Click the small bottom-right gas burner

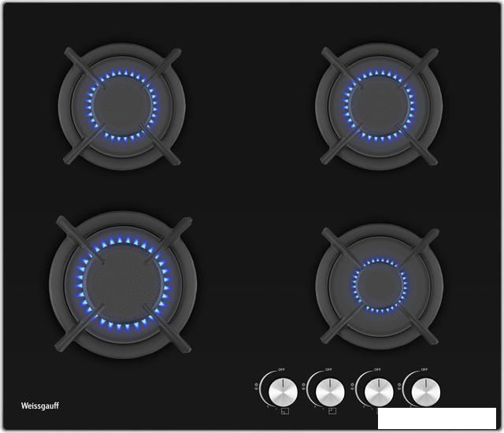pyautogui.click(x=378, y=283)
